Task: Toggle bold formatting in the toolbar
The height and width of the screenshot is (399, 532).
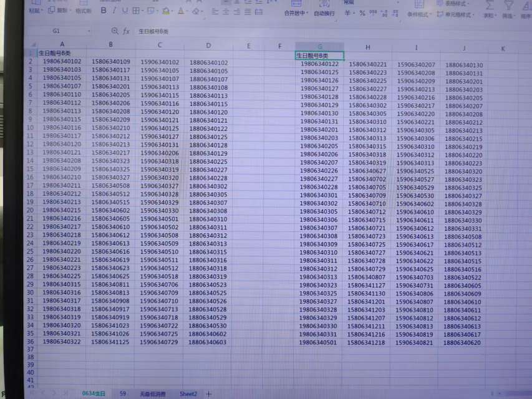Action: pyautogui.click(x=104, y=11)
